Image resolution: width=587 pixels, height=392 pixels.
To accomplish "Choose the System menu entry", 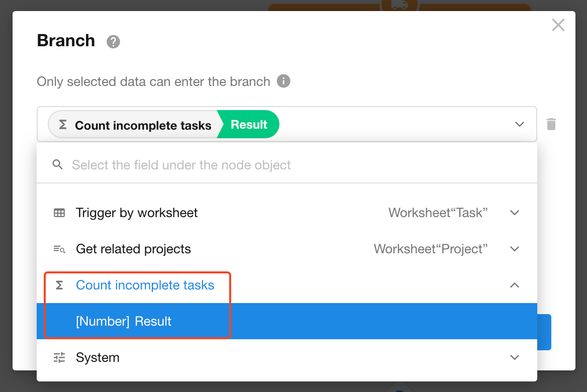I will (97, 358).
